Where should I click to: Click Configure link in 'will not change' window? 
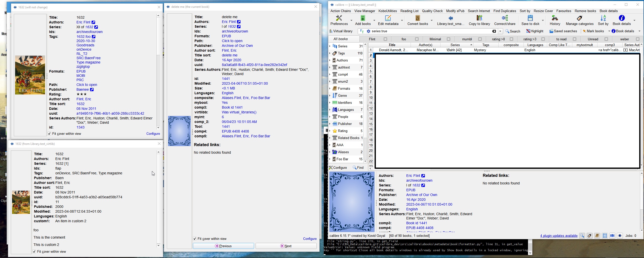click(x=153, y=134)
